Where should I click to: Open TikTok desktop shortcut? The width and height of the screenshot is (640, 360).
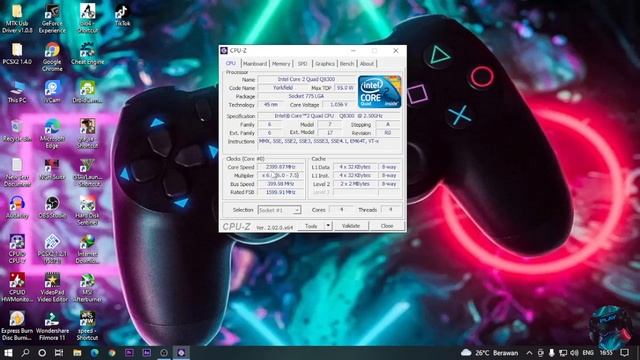coord(122,15)
